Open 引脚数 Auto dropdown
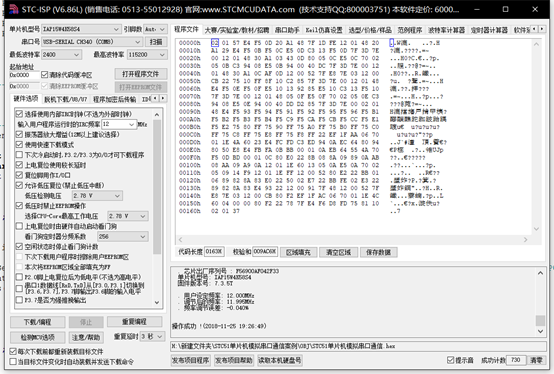This screenshot has height=374, width=554. pyautogui.click(x=155, y=29)
